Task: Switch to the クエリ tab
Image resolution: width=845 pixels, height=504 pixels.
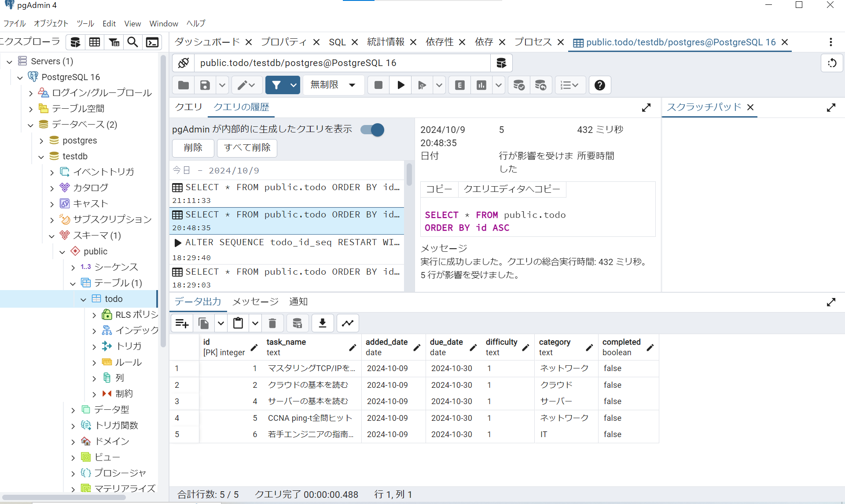Action: click(188, 107)
